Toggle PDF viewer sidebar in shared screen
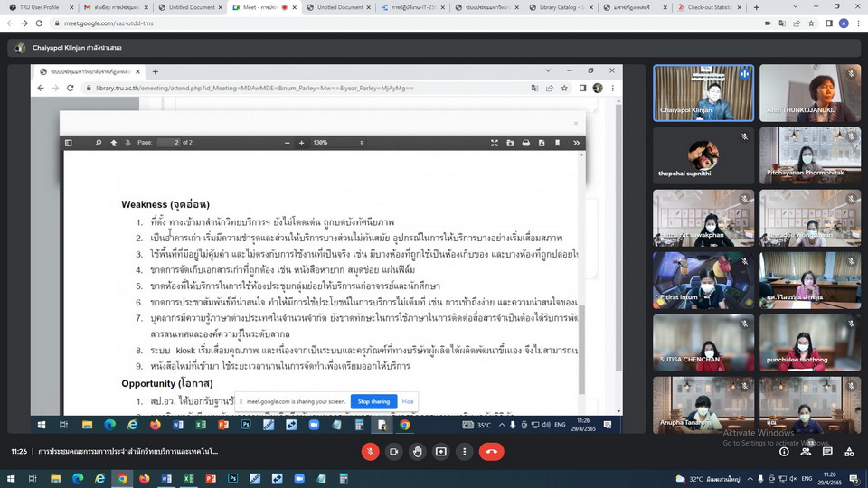This screenshot has height=488, width=868. 69,143
